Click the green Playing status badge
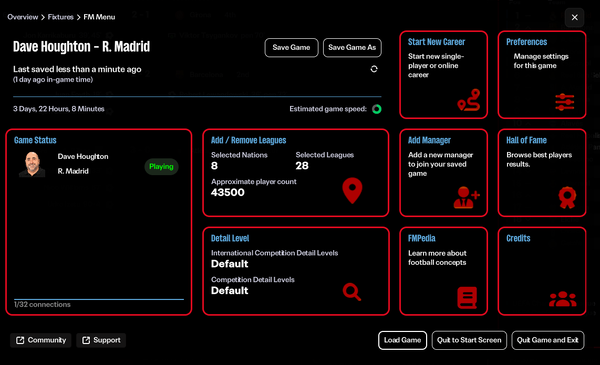600x365 pixels. pyautogui.click(x=161, y=166)
